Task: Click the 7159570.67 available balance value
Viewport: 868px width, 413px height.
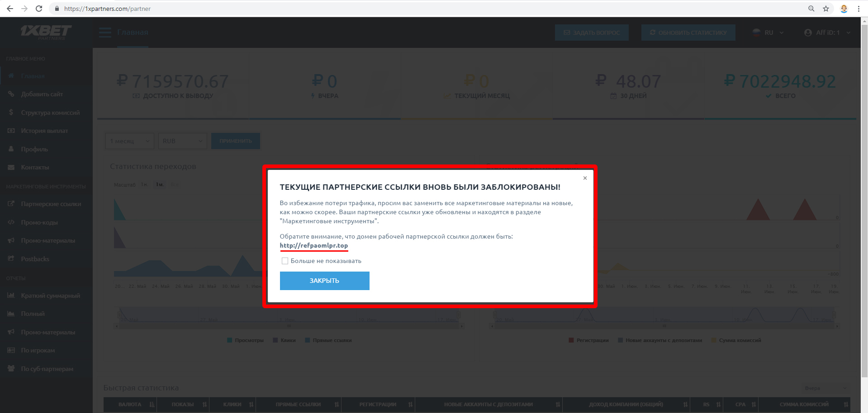Action: click(180, 81)
